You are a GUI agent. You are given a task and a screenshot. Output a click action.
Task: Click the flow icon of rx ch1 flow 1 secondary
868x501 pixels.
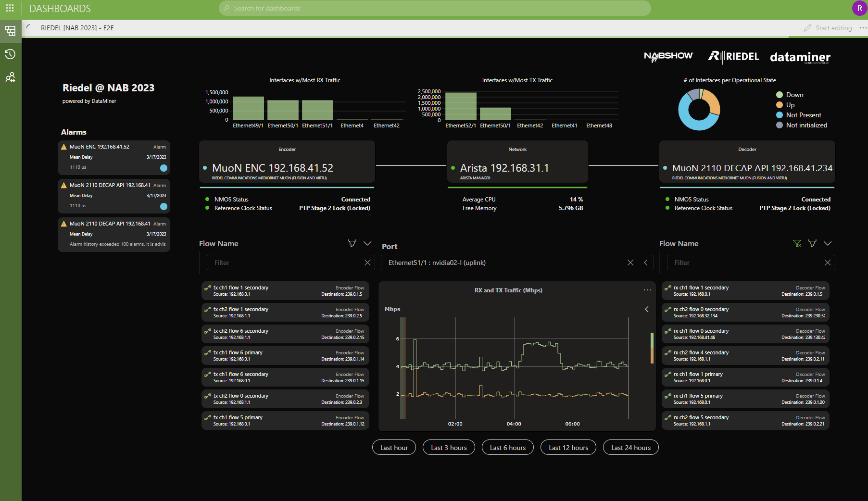click(x=668, y=288)
